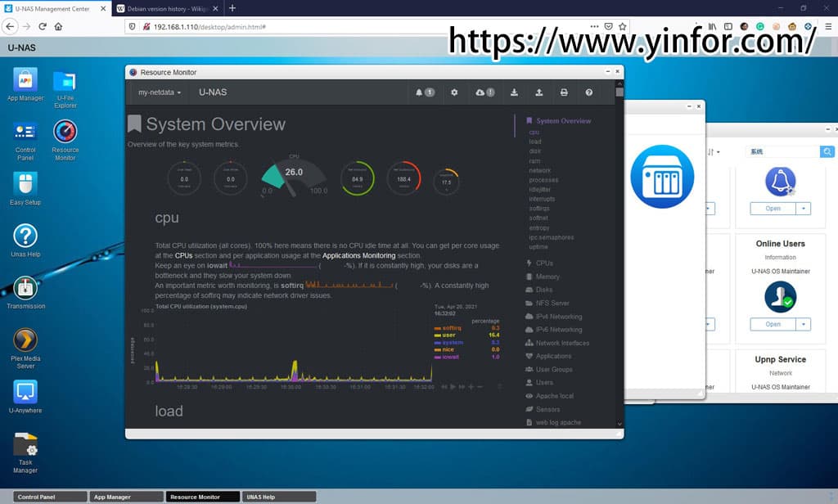Open the my-netdata dropdown
Screen dimensions: 838x504
coord(160,92)
